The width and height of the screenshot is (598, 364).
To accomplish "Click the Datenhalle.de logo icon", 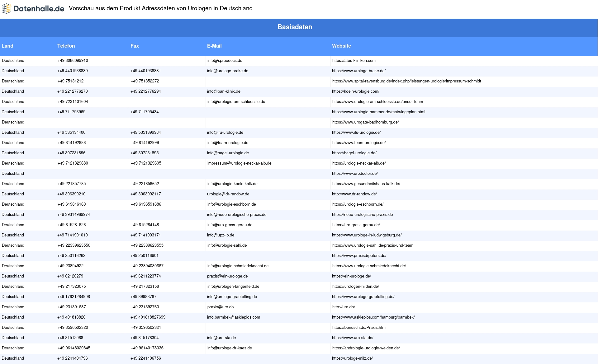I will (7, 9).
